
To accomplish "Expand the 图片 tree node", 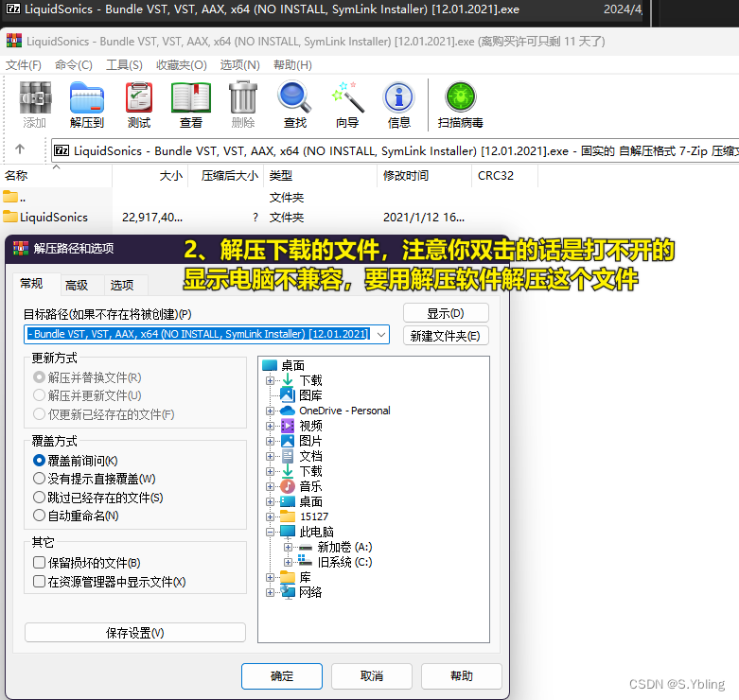I will coord(270,441).
